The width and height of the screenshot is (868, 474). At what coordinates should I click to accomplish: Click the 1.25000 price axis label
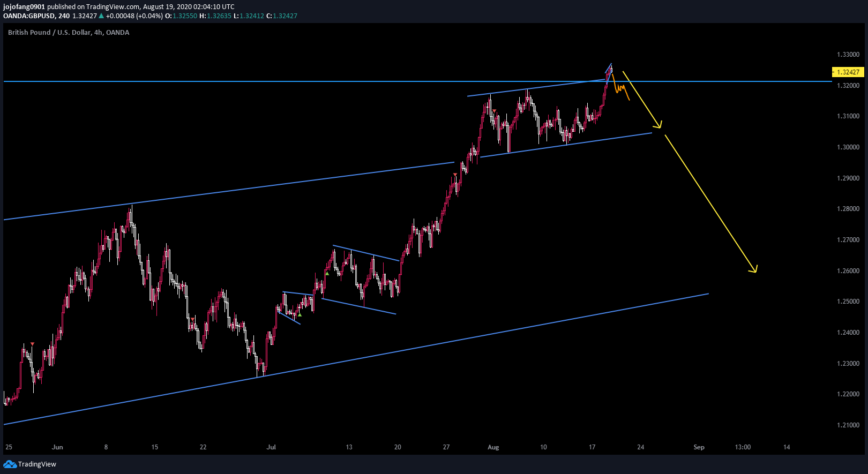pos(848,302)
